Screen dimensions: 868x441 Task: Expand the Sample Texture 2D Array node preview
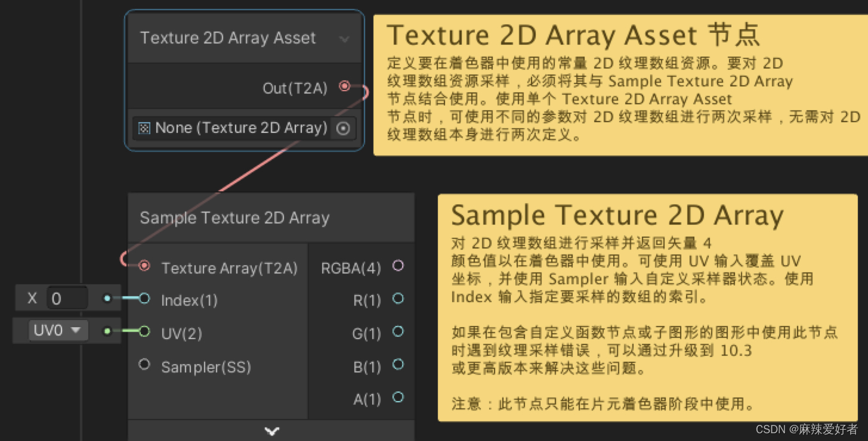pos(272,430)
